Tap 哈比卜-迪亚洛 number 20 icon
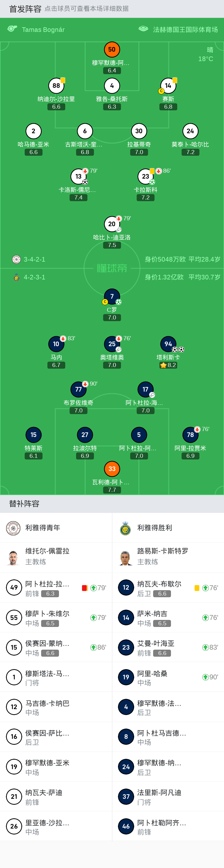The height and width of the screenshot is (868, 224). pos(112,224)
